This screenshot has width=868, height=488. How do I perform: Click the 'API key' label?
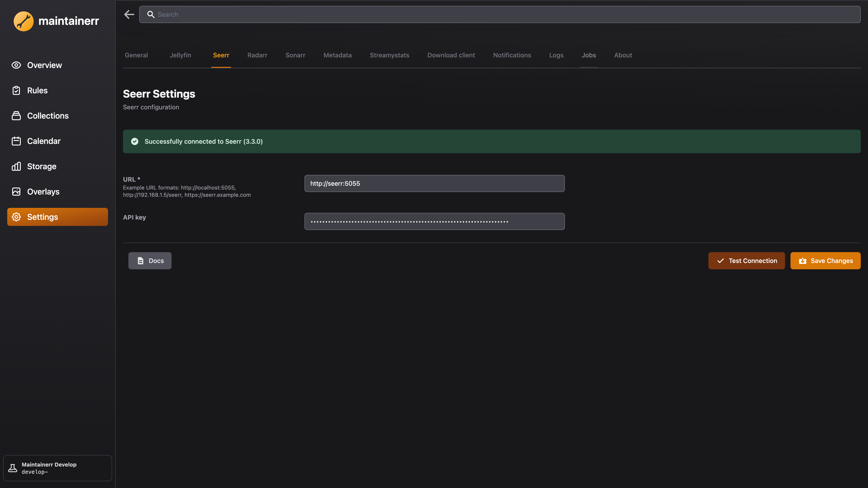[x=134, y=217]
